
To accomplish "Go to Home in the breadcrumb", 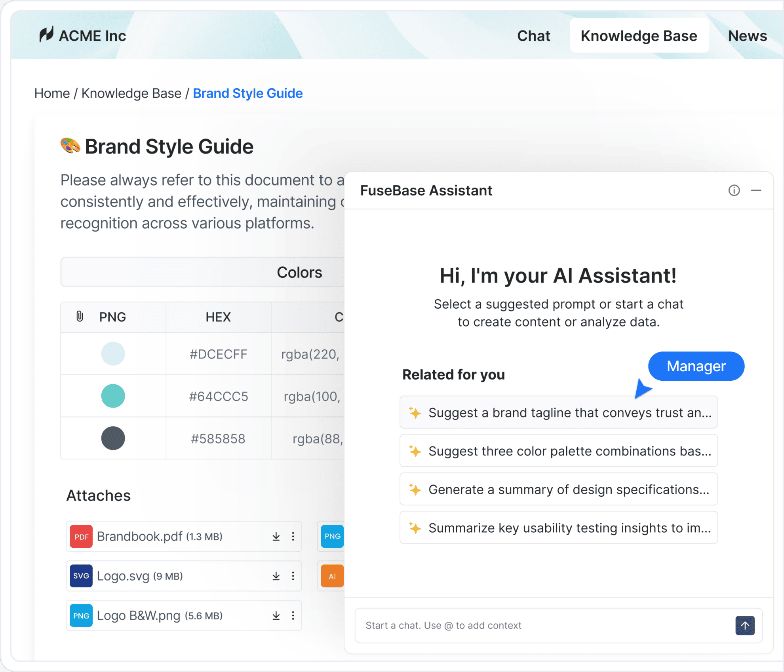I will point(52,93).
